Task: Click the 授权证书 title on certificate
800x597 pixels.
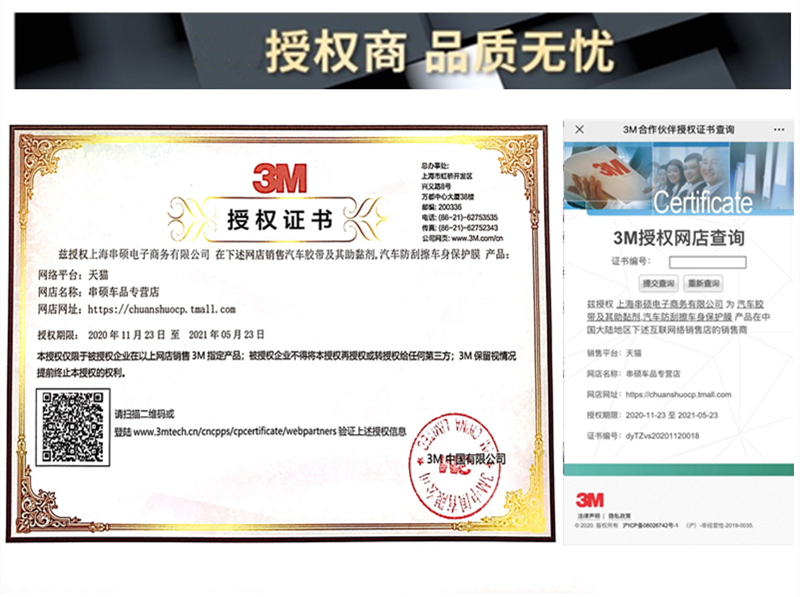Action: 280,220
